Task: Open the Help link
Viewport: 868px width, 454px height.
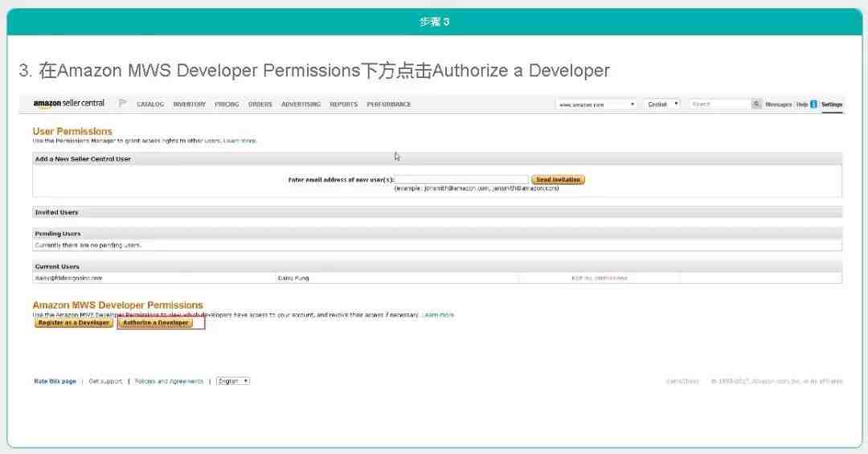Action: [801, 104]
